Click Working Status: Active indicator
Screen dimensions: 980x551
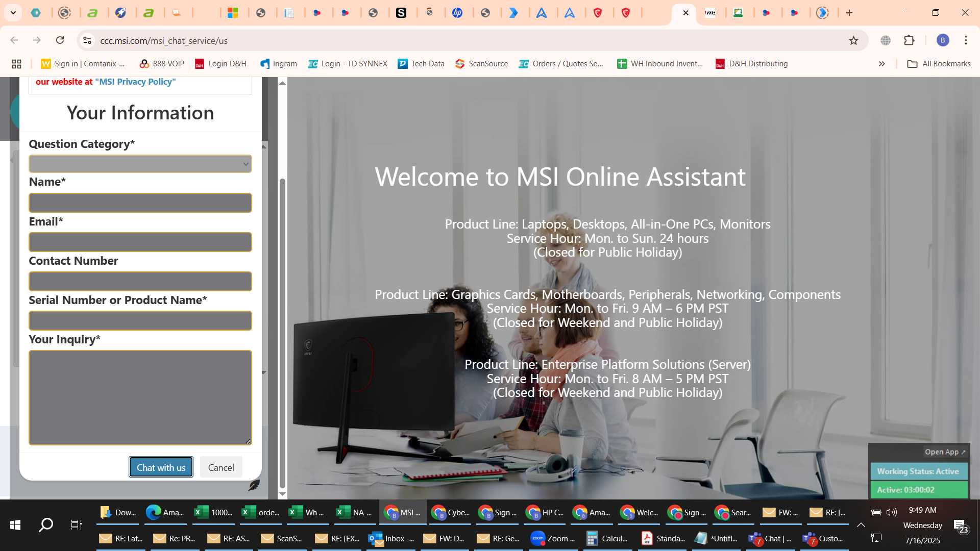(918, 471)
